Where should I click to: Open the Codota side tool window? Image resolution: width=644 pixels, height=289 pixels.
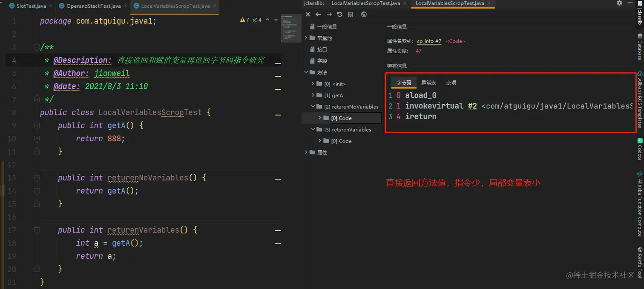pyautogui.click(x=640, y=149)
